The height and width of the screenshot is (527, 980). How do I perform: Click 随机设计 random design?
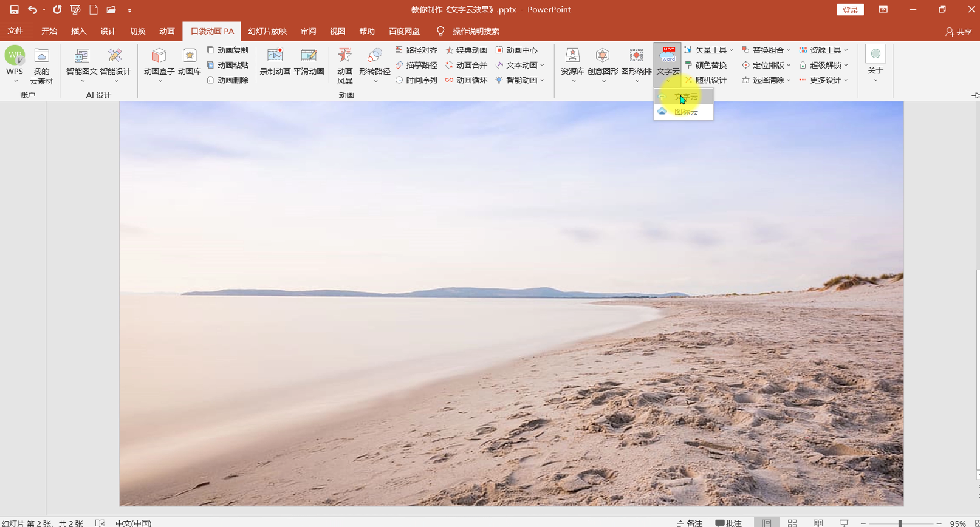coord(706,80)
